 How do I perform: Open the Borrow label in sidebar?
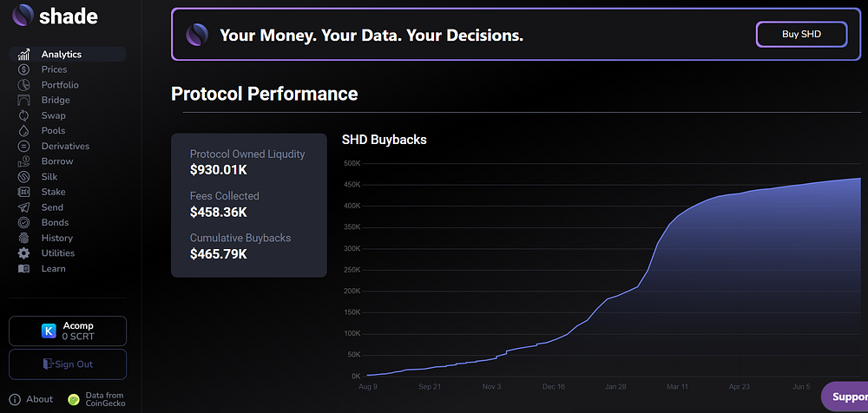click(57, 161)
